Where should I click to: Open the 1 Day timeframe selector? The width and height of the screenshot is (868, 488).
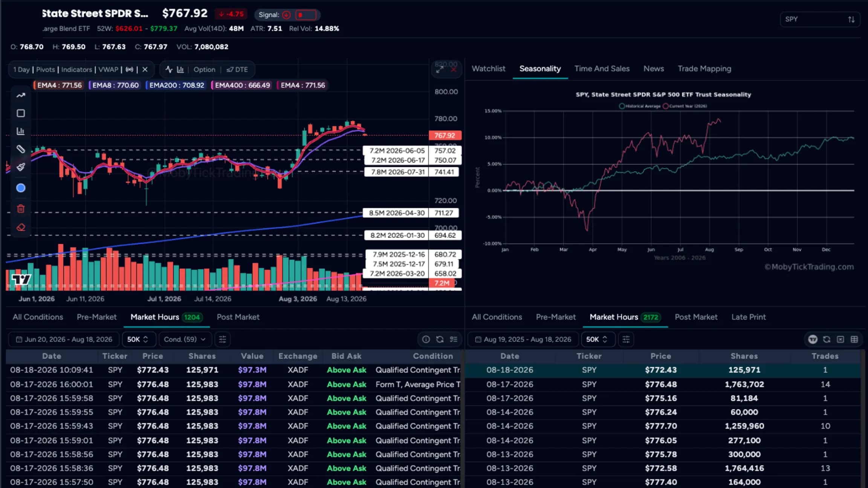coord(21,70)
